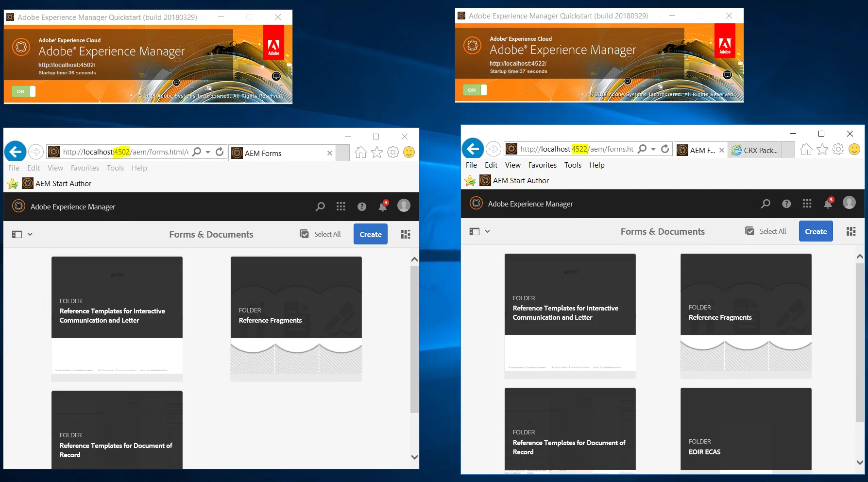
Task: Open the localhost:4522 link in the Quickstart window
Action: click(x=518, y=63)
